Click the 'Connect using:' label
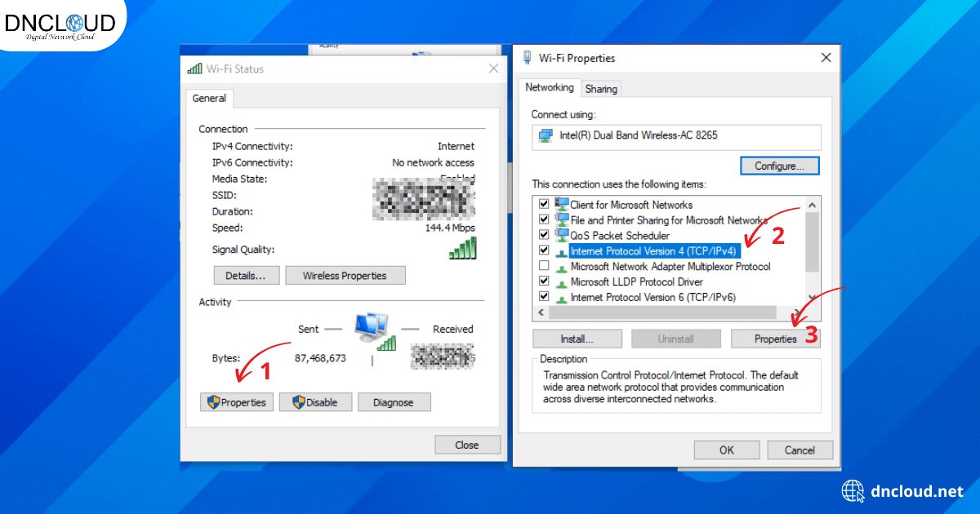Image resolution: width=980 pixels, height=514 pixels. 563,114
